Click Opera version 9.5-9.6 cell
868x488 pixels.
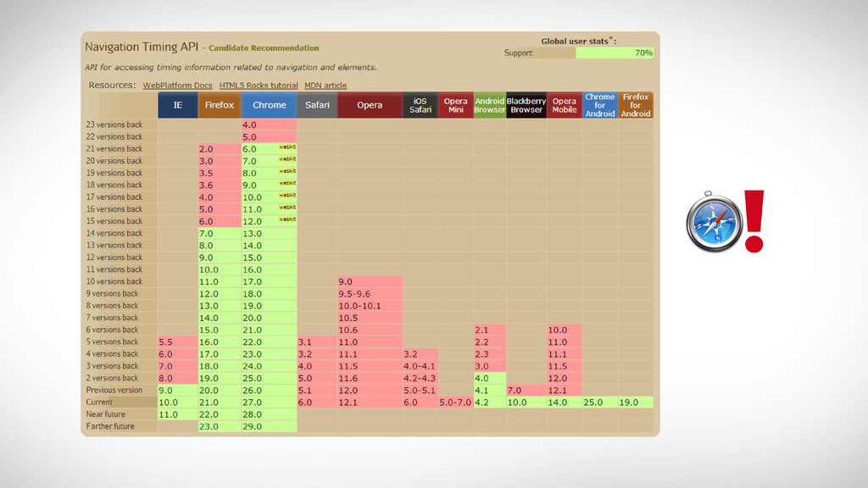point(370,294)
